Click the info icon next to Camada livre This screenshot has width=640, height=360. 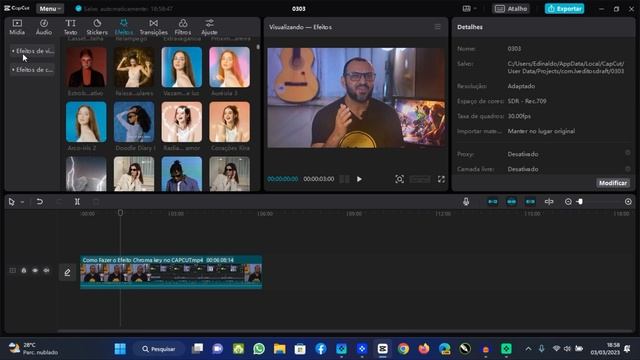pyautogui.click(x=628, y=169)
